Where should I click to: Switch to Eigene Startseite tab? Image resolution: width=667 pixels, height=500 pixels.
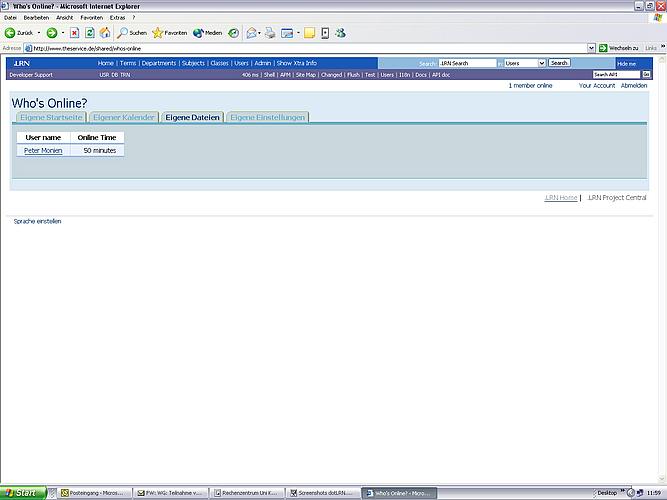click(x=51, y=117)
